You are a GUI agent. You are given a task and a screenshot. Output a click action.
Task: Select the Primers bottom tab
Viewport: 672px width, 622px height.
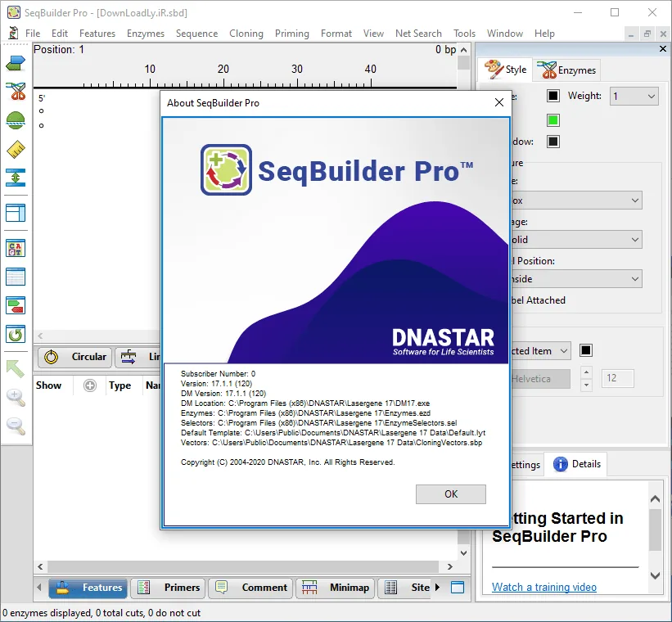pos(169,588)
